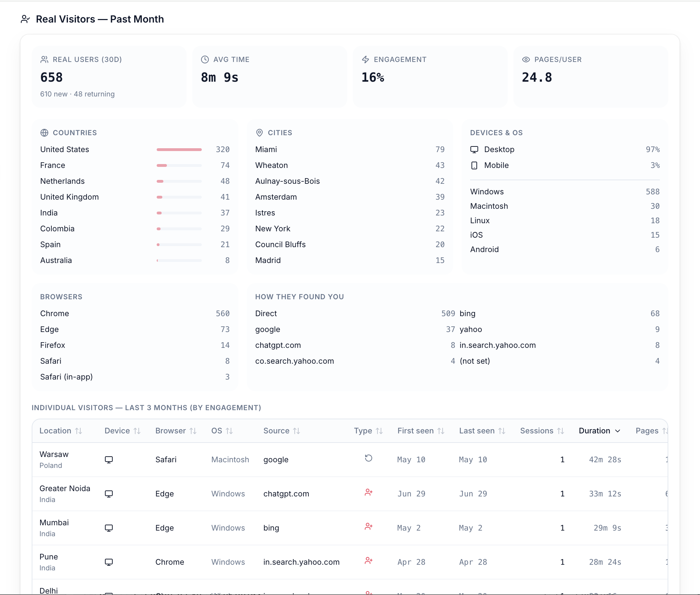Click in.search.yahoo.com source in Pune row

point(301,562)
